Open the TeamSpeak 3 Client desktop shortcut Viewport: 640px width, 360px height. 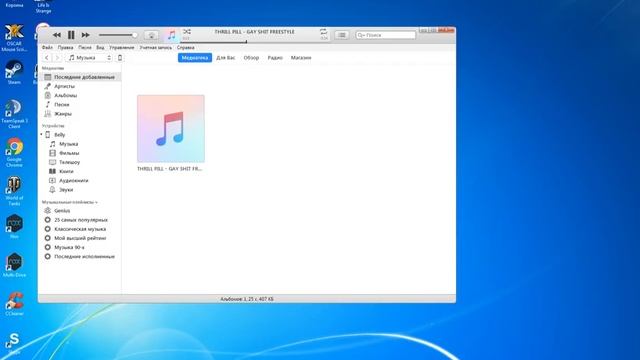pyautogui.click(x=14, y=114)
